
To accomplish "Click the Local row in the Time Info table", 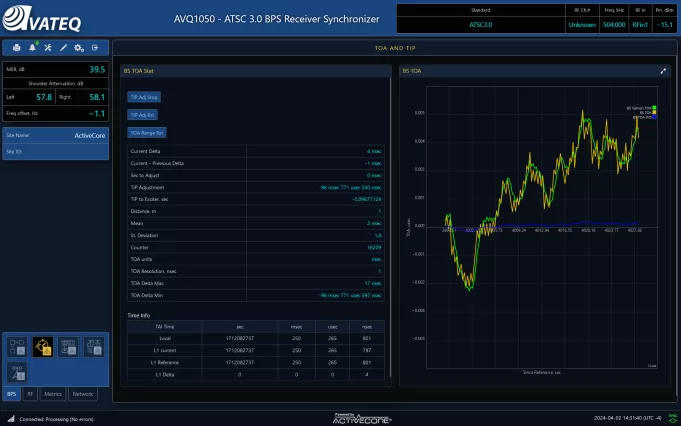I will [x=256, y=338].
